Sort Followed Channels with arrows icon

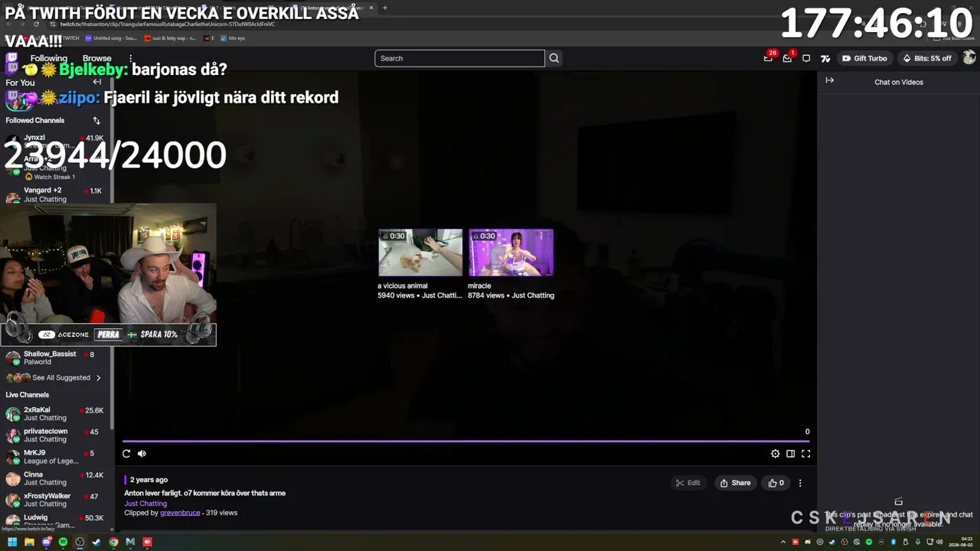coord(96,120)
